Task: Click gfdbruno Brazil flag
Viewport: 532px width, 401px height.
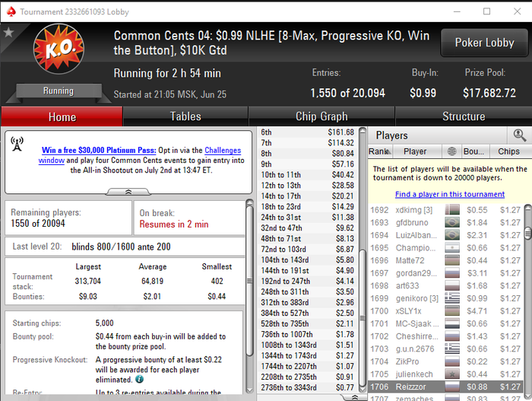Action: pyautogui.click(x=452, y=223)
